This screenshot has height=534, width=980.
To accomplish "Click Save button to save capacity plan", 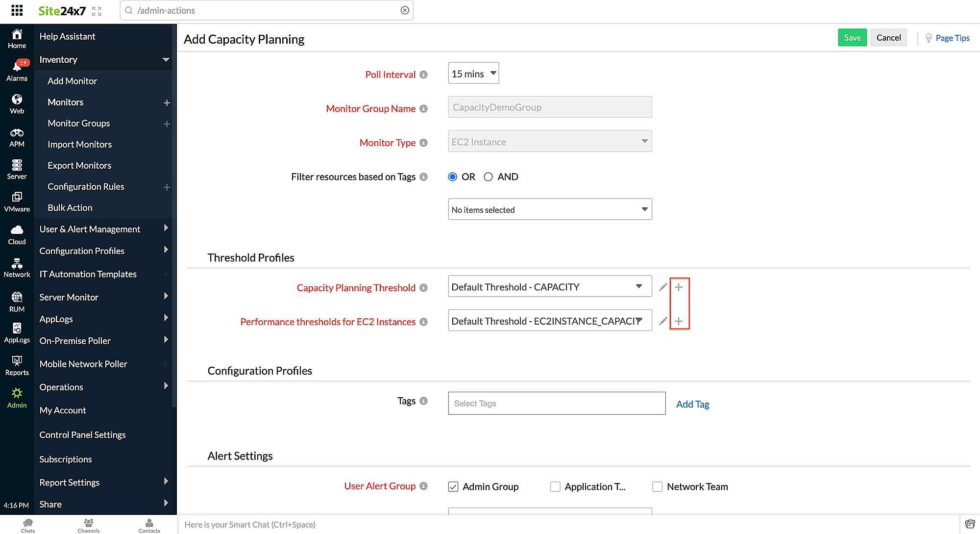I will click(x=852, y=37).
